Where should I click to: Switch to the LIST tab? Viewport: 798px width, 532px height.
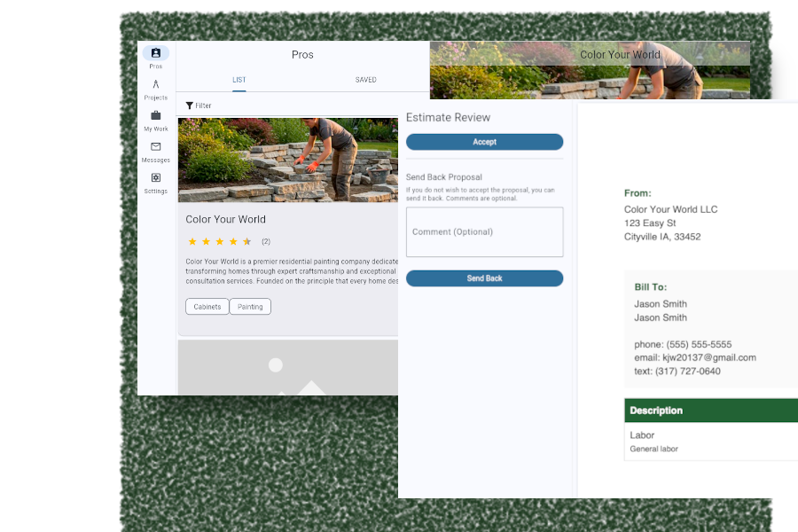coord(239,79)
